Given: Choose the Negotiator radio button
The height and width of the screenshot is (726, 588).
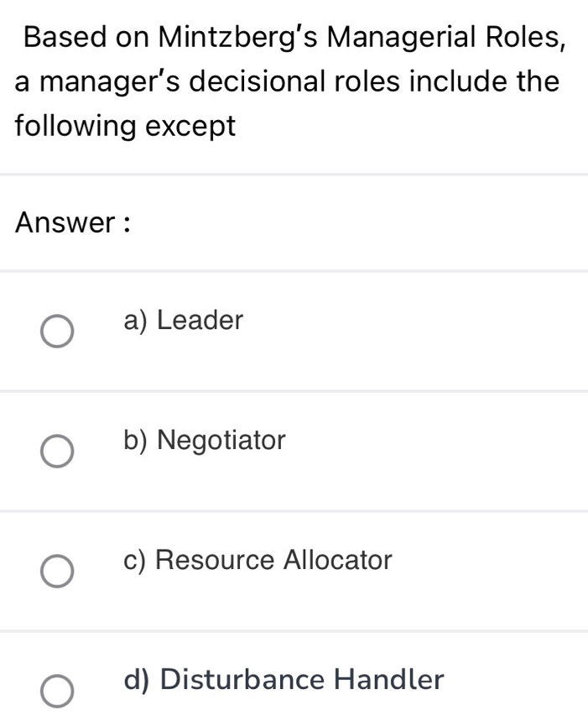Looking at the screenshot, I should [57, 451].
